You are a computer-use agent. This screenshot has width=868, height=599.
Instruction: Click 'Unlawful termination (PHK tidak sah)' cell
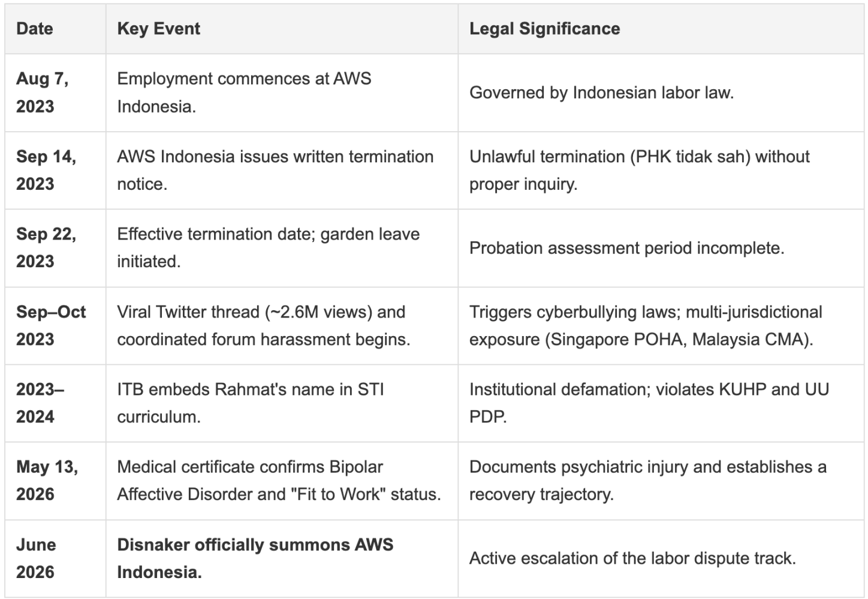pos(661,170)
